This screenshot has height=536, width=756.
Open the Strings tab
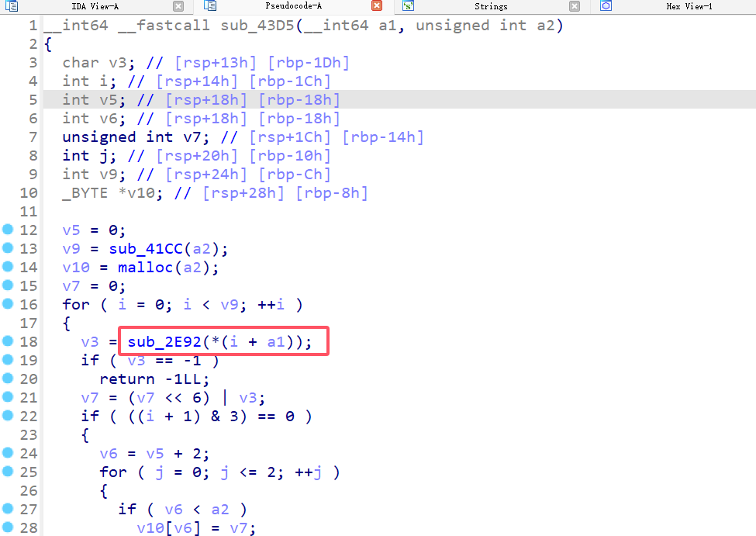tap(491, 6)
